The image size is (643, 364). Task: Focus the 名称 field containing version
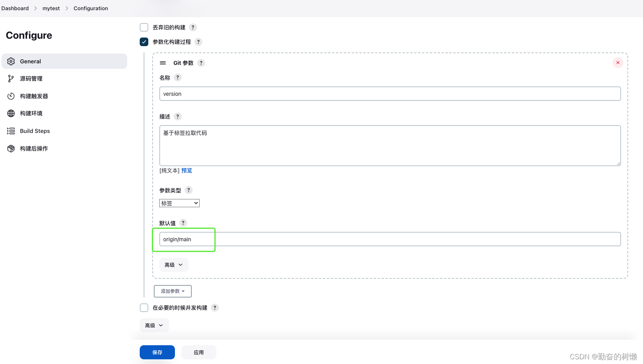[x=390, y=94]
